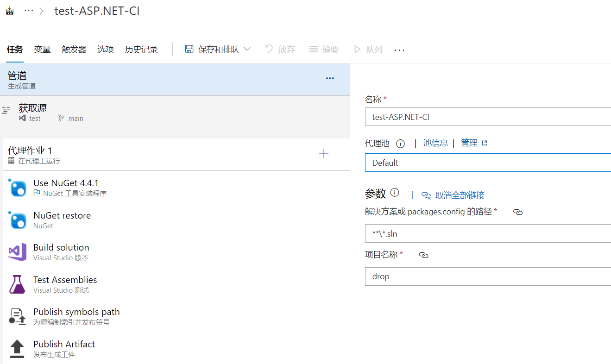611x364 pixels.
Task: Click the Test Assemblies flask icon
Action: (18, 284)
